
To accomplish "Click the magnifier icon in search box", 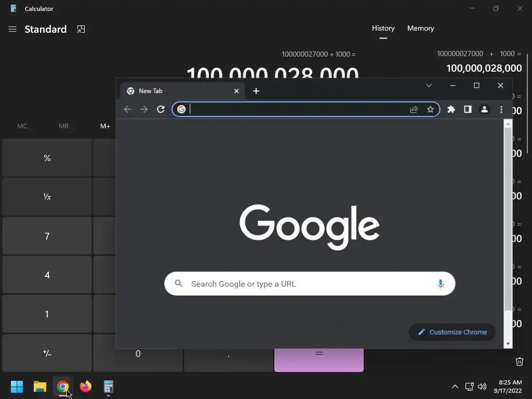I will pyautogui.click(x=179, y=283).
